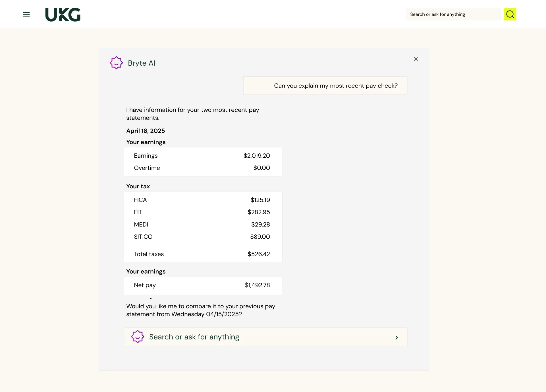This screenshot has height=392, width=546.
Task: Click the FICA row label
Action: pos(140,200)
